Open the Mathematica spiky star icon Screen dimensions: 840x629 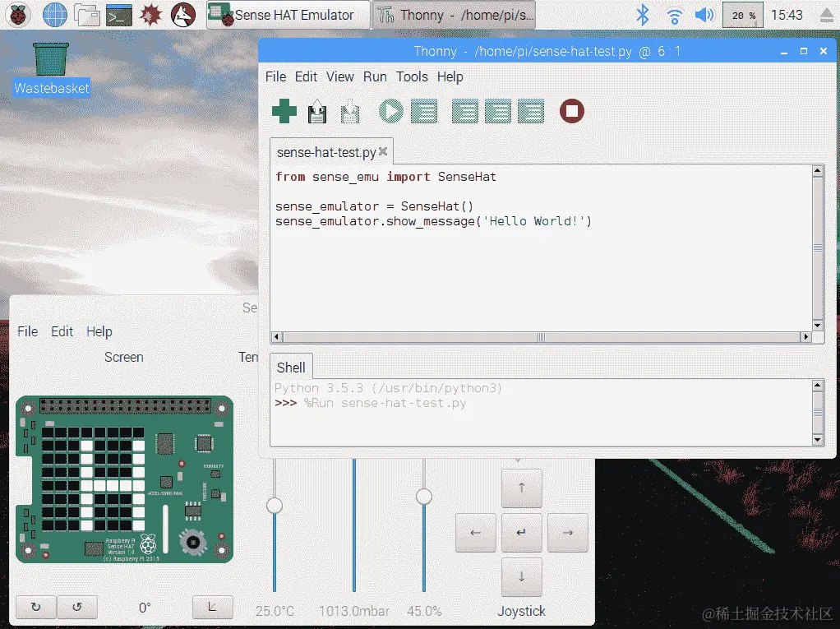(x=151, y=15)
